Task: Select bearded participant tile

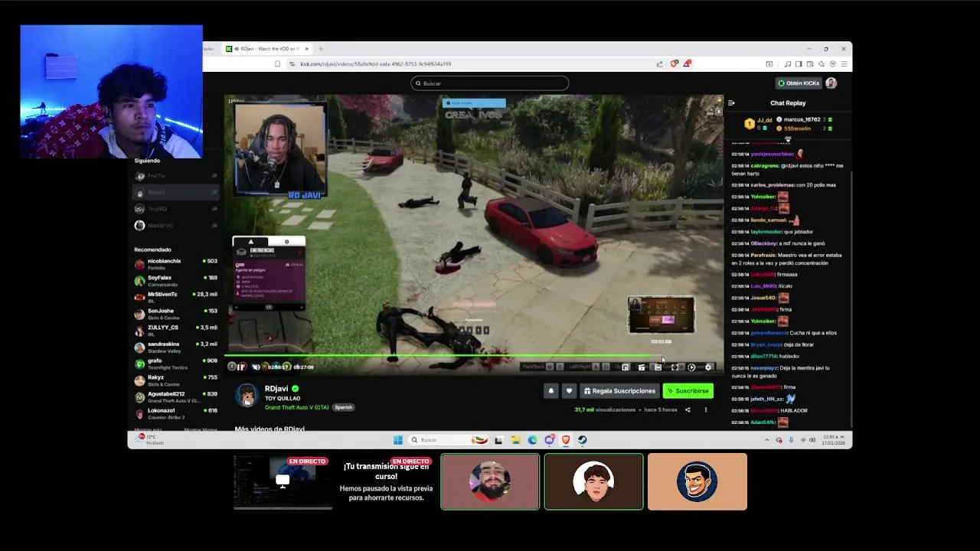Action: 490,481
